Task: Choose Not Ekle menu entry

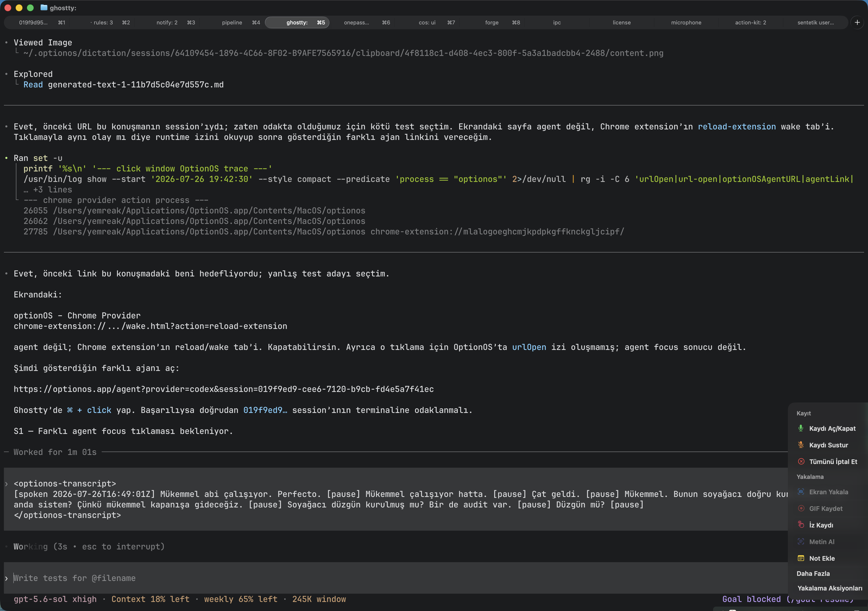Action: click(x=828, y=558)
